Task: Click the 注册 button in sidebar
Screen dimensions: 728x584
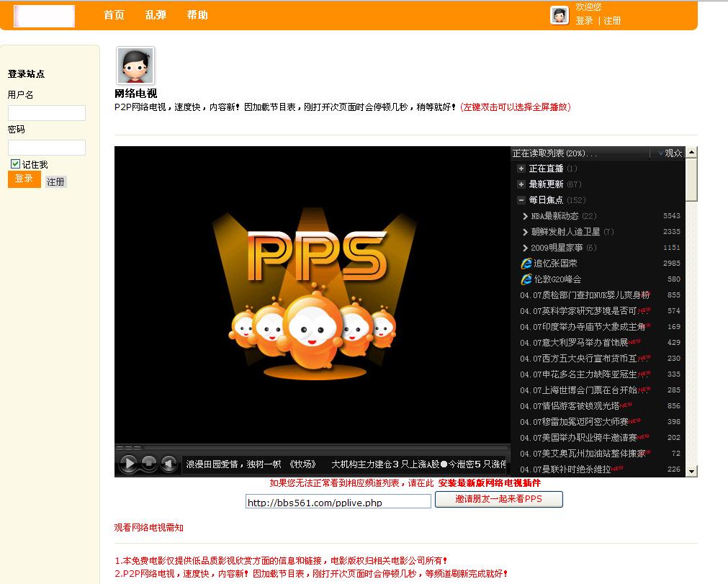Action: 55,182
